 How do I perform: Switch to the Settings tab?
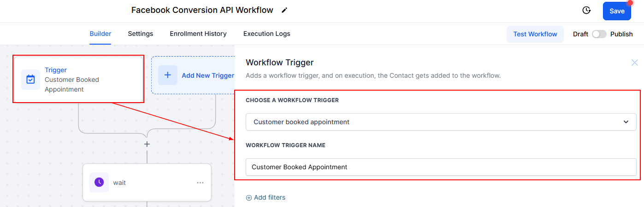pyautogui.click(x=141, y=34)
